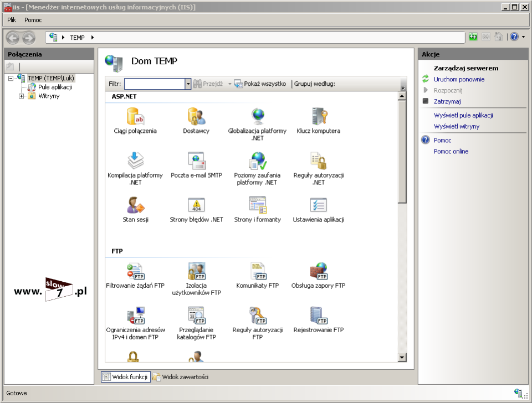Image resolution: width=532 pixels, height=403 pixels.
Task: Open Obsługa zapory FTP
Action: coord(318,276)
